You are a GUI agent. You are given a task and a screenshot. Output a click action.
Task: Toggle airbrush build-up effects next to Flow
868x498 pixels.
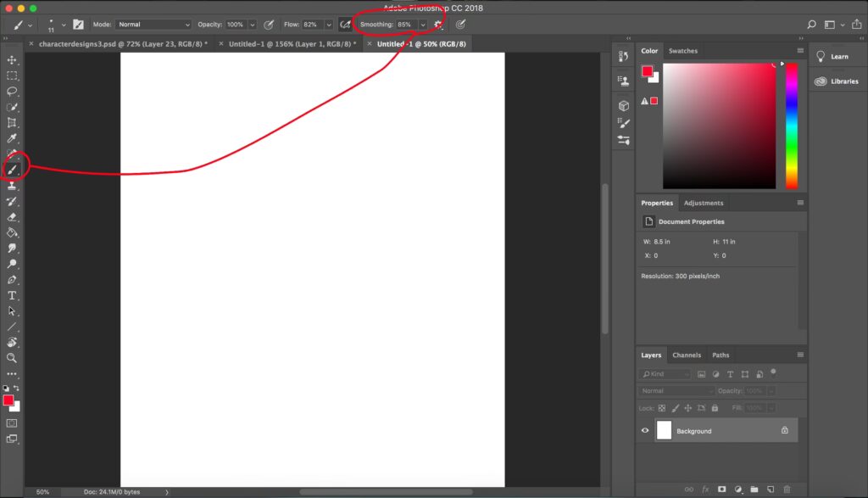(x=345, y=25)
